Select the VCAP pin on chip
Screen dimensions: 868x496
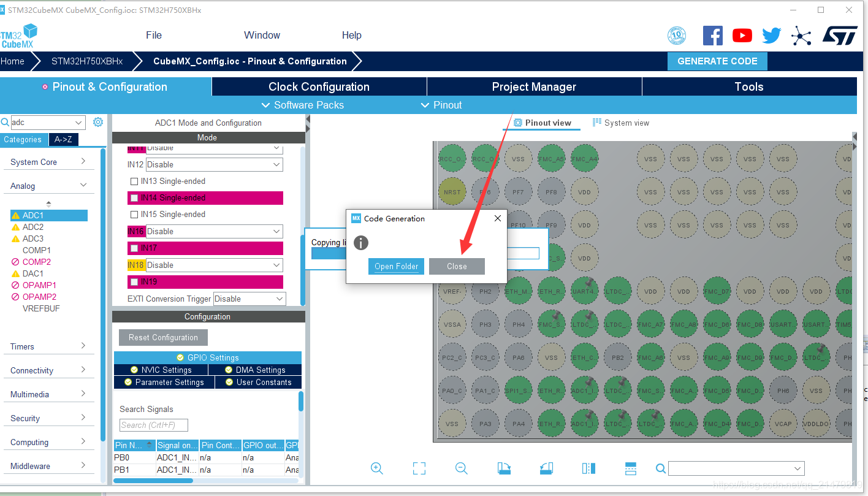click(783, 424)
